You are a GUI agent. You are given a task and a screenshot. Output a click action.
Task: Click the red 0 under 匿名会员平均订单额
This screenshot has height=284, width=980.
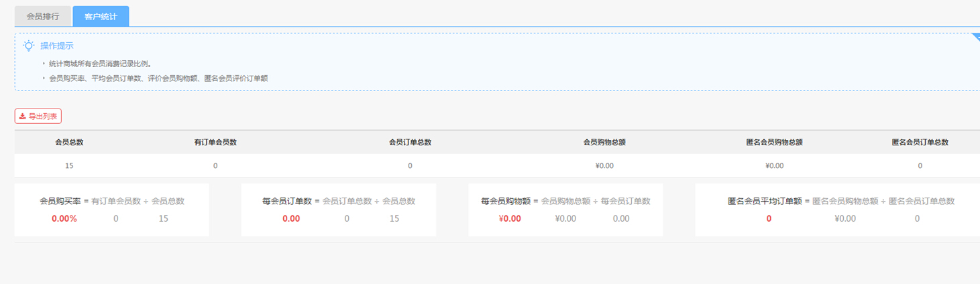[769, 218]
